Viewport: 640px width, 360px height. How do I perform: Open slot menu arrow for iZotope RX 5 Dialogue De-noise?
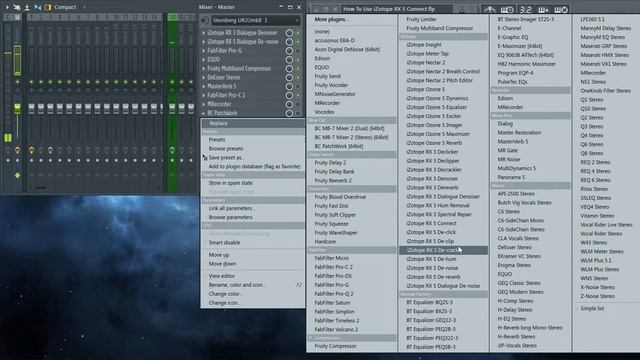(204, 42)
